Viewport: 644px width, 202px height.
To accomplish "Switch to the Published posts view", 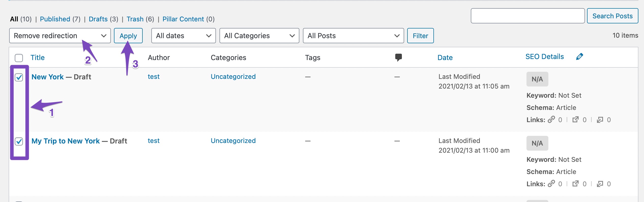I will click(x=55, y=19).
